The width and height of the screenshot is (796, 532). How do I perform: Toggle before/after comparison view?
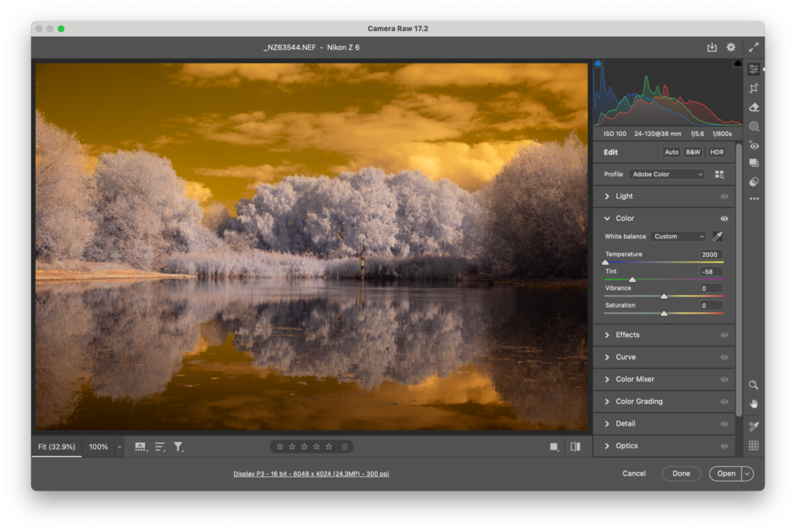(x=575, y=447)
